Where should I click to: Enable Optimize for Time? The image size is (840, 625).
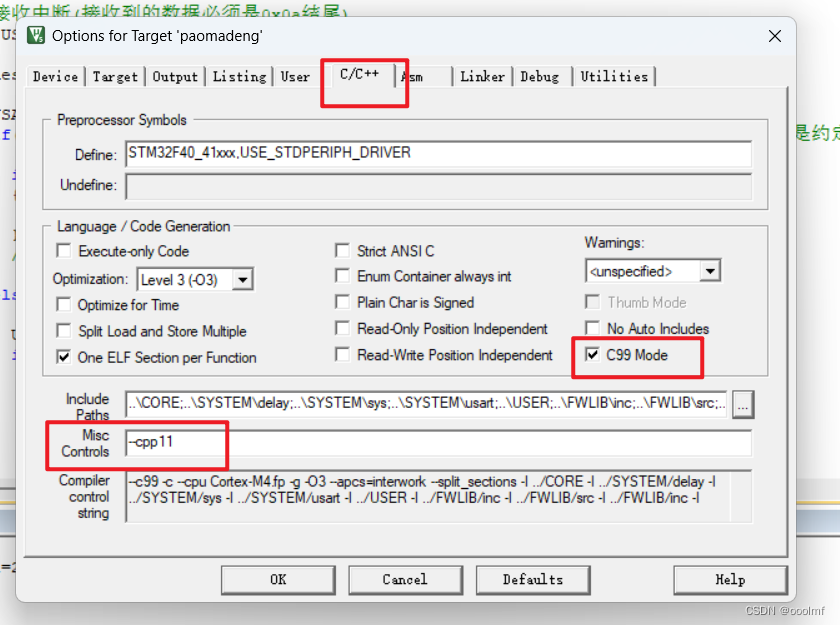point(63,305)
